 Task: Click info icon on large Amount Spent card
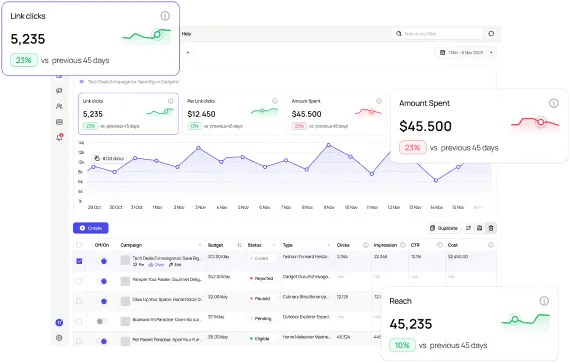[x=553, y=103]
